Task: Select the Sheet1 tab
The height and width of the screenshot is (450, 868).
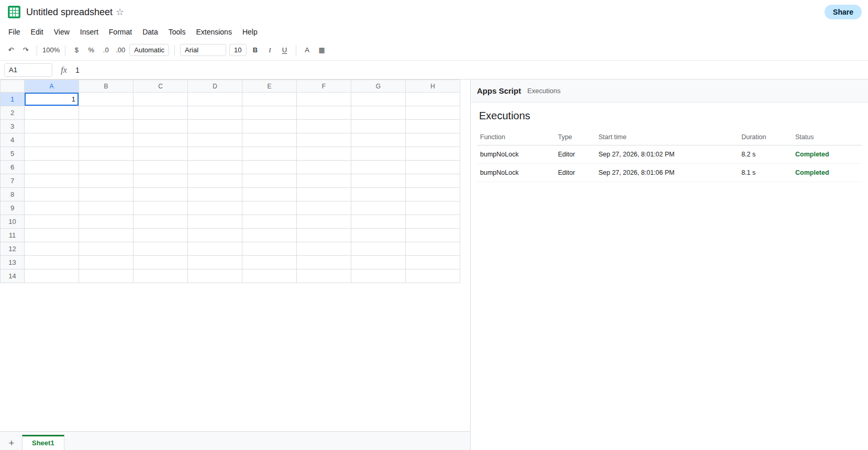Action: coord(43,443)
